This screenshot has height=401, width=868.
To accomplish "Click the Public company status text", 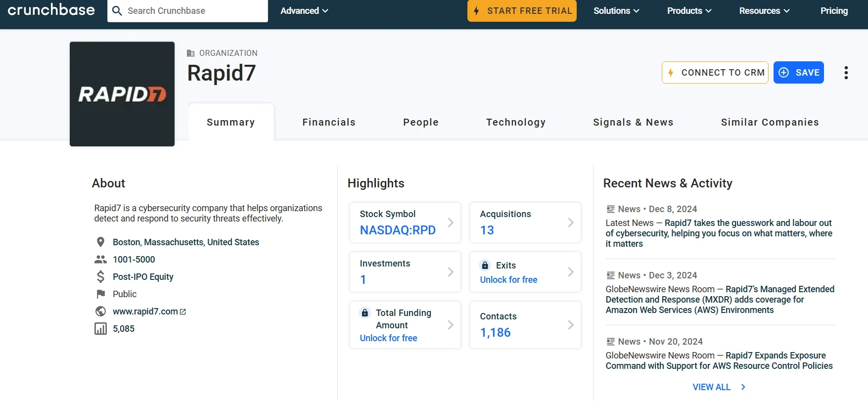I will tap(125, 294).
